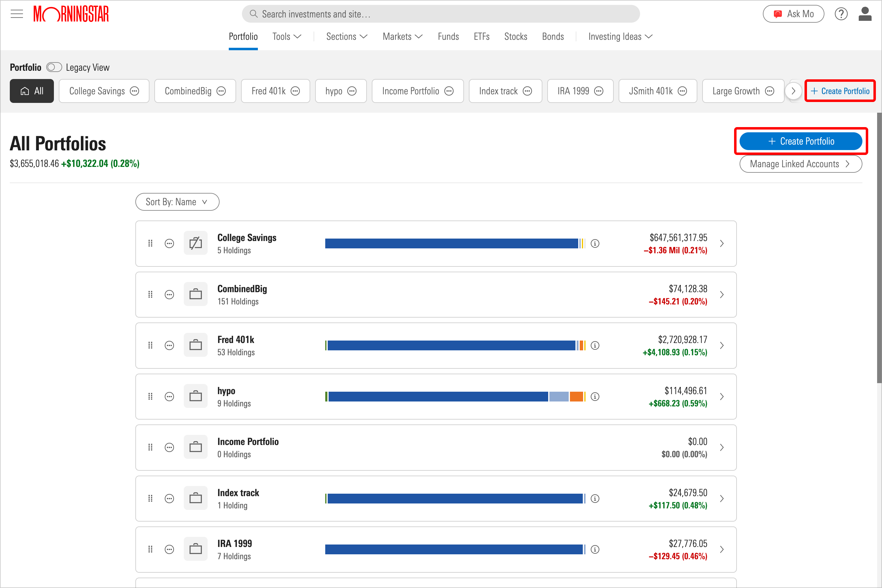
Task: Open the Sort By: Name dropdown
Action: [177, 202]
